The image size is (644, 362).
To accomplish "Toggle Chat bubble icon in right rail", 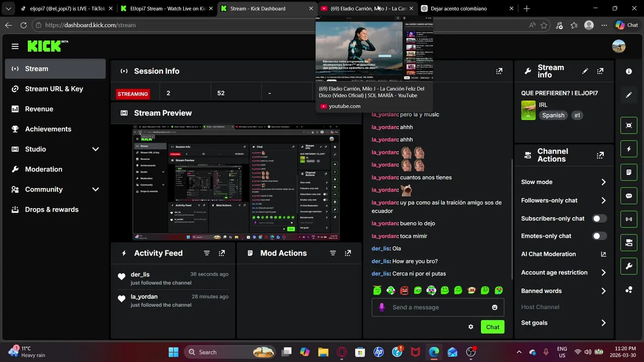I will pyautogui.click(x=629, y=196).
